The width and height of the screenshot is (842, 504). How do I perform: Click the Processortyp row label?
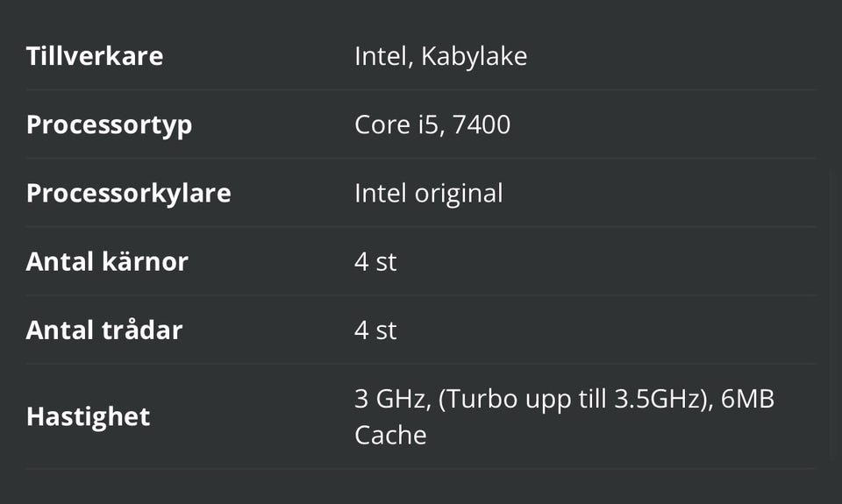(109, 124)
